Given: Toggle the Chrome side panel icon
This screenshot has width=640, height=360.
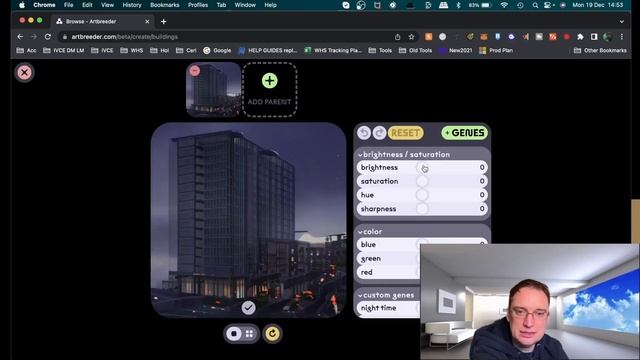Looking at the screenshot, I should (594, 37).
